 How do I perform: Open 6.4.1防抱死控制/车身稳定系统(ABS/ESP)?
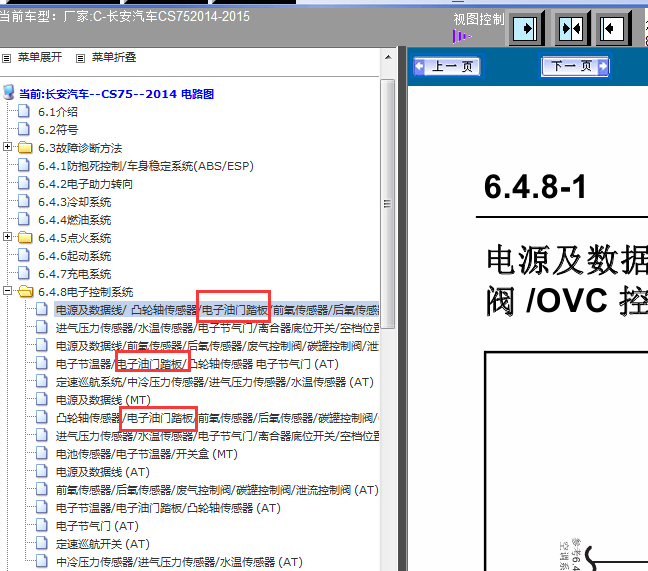pos(145,166)
